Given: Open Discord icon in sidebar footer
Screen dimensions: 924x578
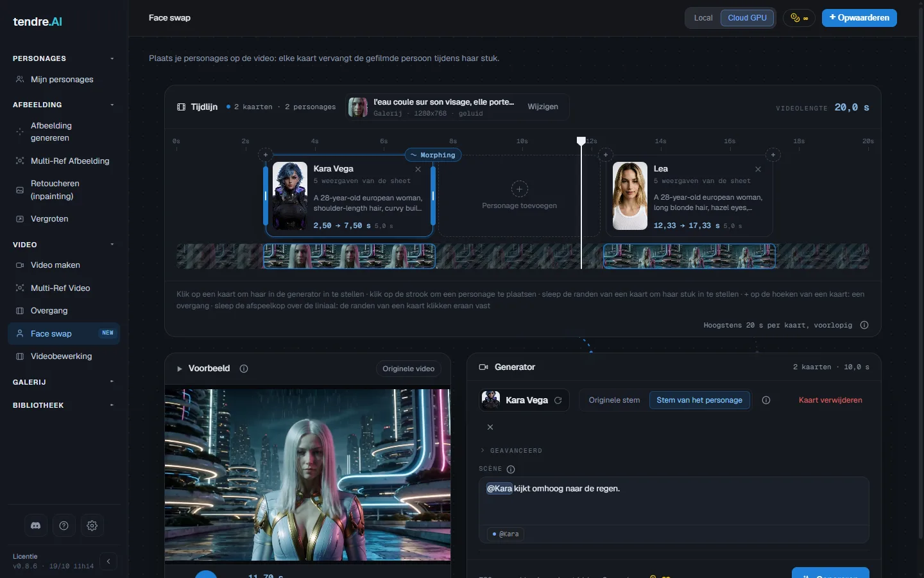Looking at the screenshot, I should (x=36, y=525).
